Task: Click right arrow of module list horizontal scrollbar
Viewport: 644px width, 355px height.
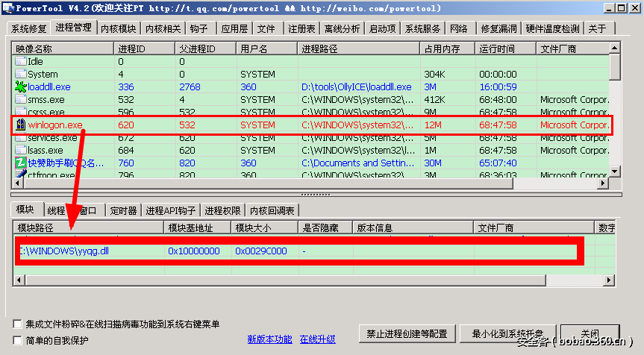Action: [610, 281]
